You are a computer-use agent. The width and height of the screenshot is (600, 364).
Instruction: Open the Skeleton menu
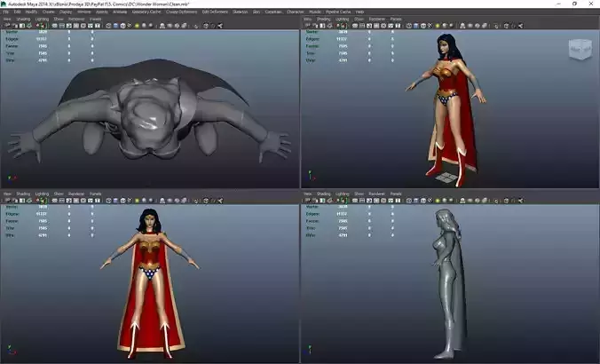(x=241, y=12)
